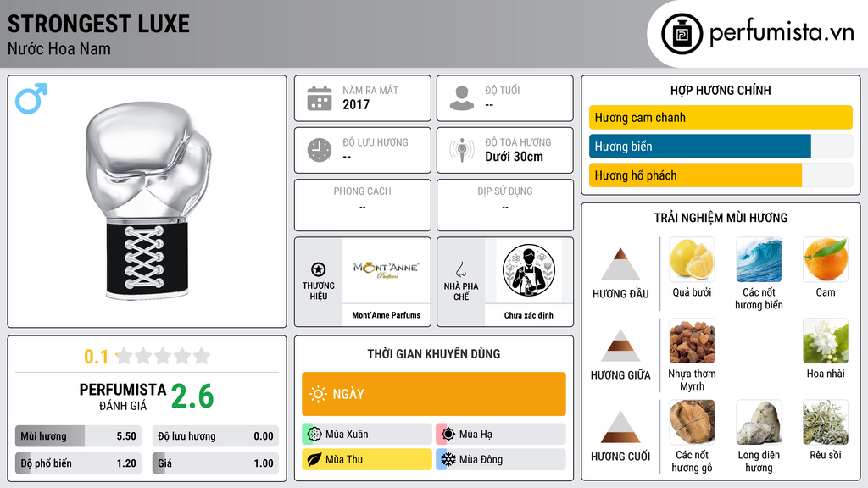Click the leaf icon beside Mùa Thu
This screenshot has width=868, height=488.
(x=314, y=459)
